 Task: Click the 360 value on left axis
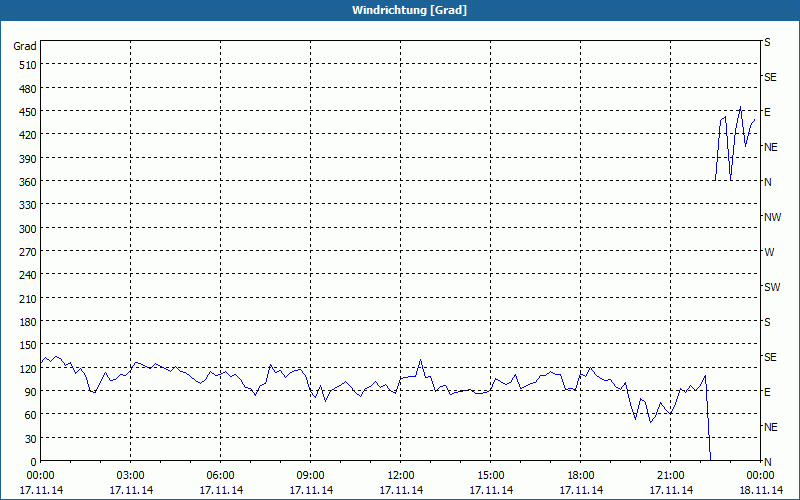coord(25,182)
